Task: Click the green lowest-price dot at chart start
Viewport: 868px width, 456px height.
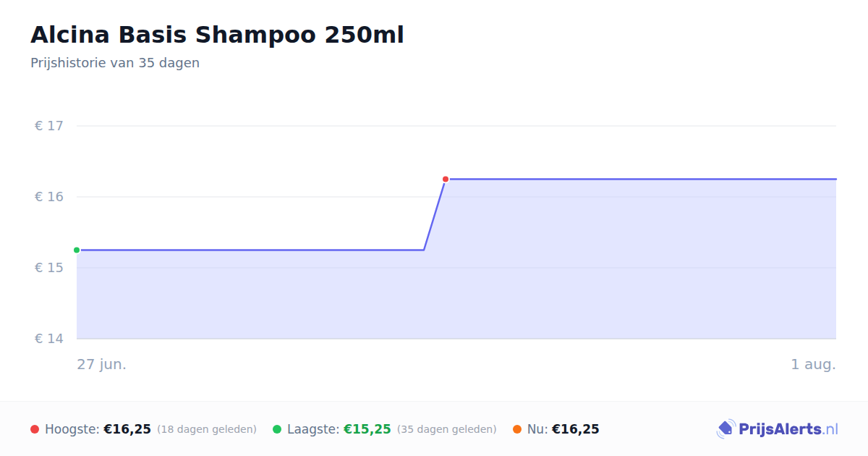Action: pos(77,250)
